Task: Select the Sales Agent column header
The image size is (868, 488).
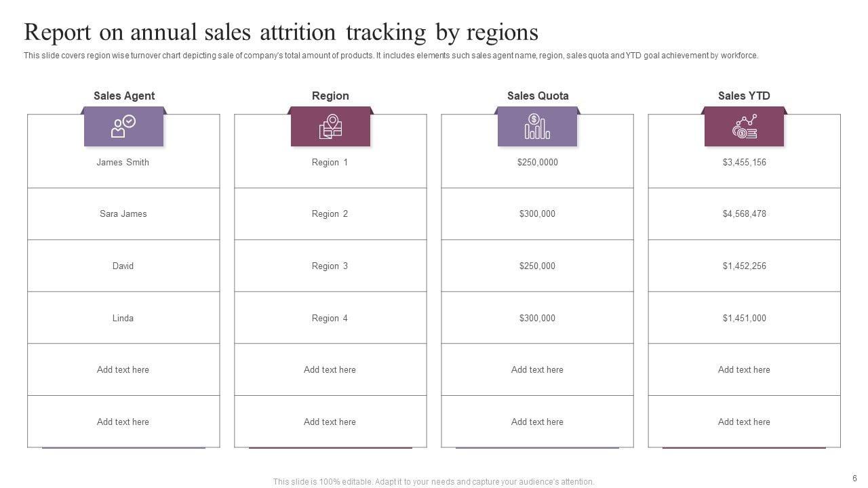Action: pos(124,96)
